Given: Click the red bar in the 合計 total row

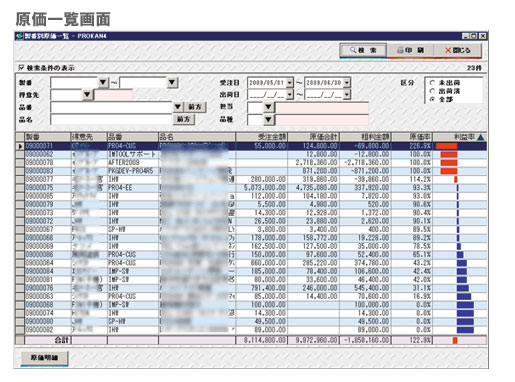Looking at the screenshot, I should [x=455, y=340].
